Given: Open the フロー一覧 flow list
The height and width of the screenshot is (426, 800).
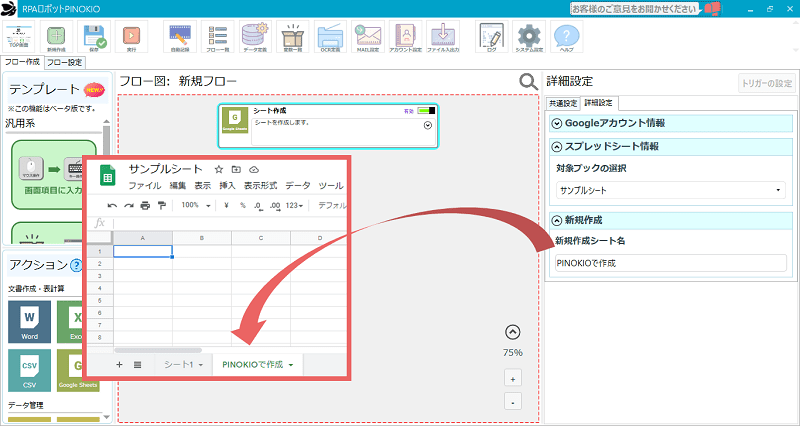Looking at the screenshot, I should 217,37.
